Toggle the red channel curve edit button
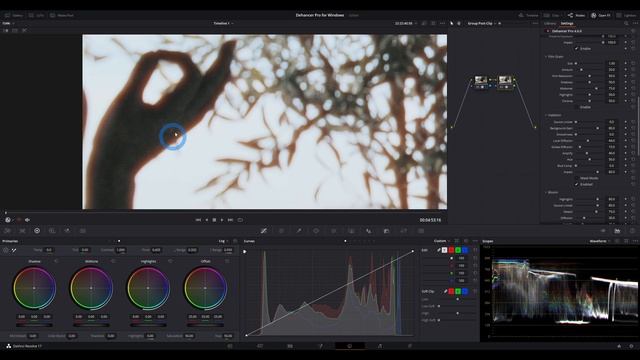The image size is (640, 360). [x=451, y=250]
